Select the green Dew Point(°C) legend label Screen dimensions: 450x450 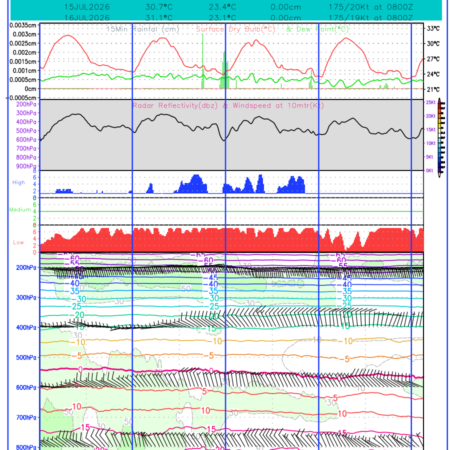(x=317, y=29)
